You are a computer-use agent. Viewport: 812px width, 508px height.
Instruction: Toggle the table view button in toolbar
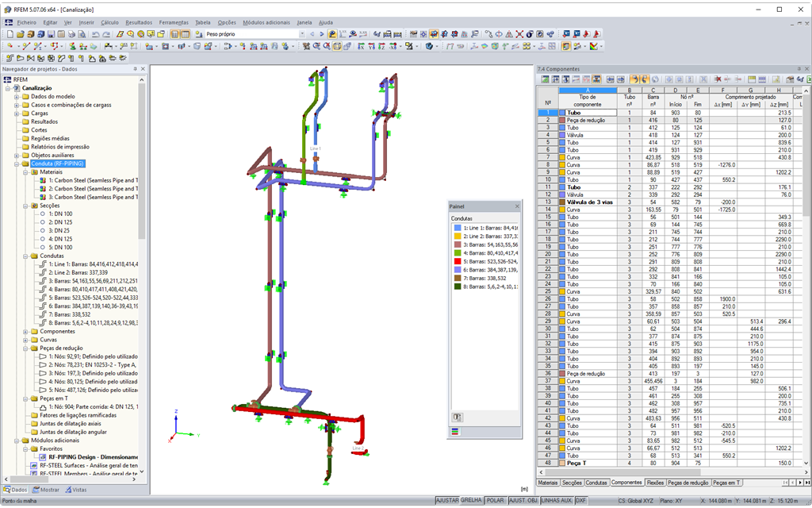point(185,34)
